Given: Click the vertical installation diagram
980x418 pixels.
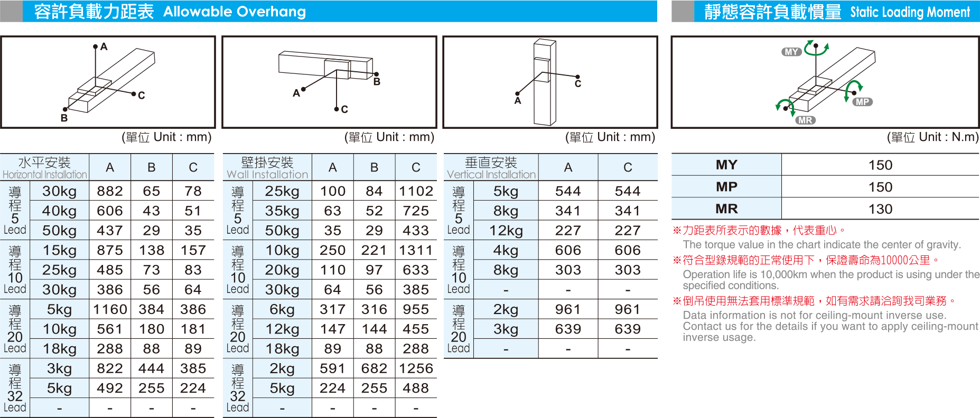Looking at the screenshot, I should click(x=549, y=82).
